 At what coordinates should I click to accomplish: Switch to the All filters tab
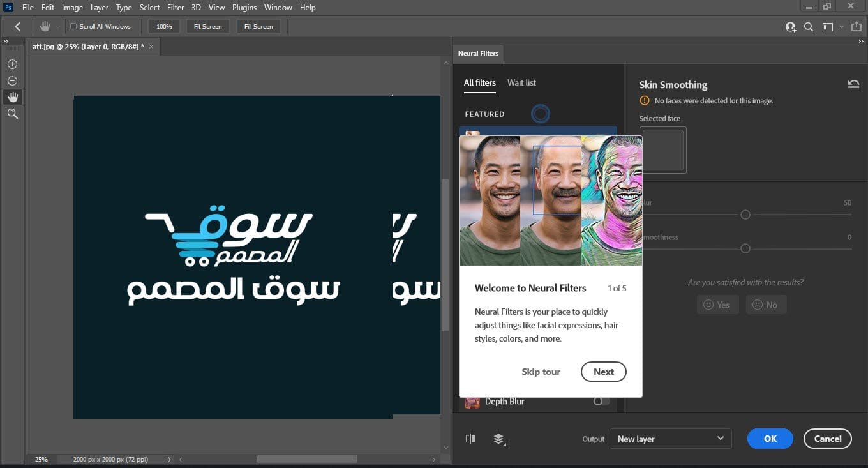click(480, 83)
